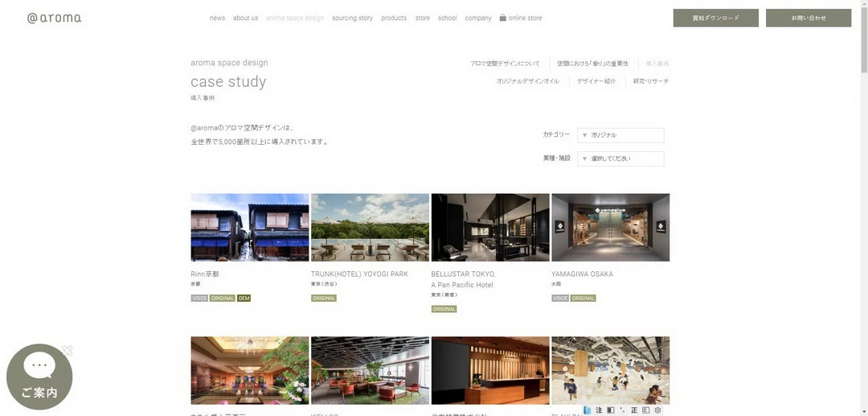868x416 pixels.
Task: Open オリジナルデザインオイル link
Action: point(527,81)
